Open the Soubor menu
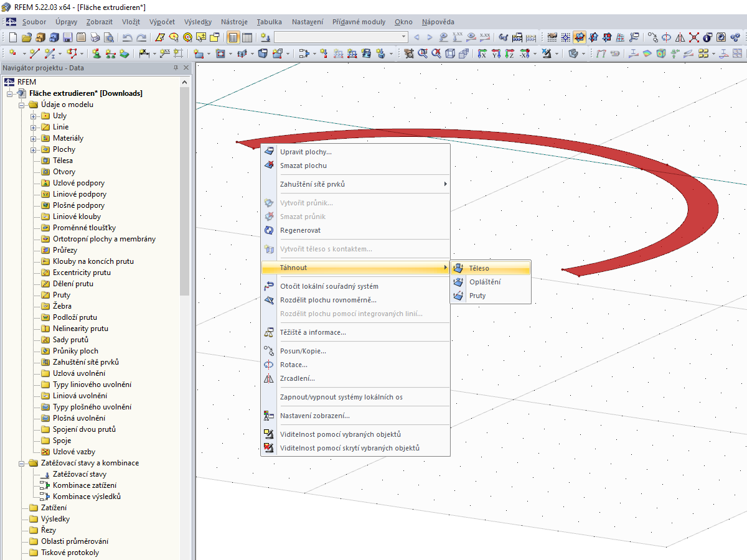747x560 pixels. click(34, 22)
